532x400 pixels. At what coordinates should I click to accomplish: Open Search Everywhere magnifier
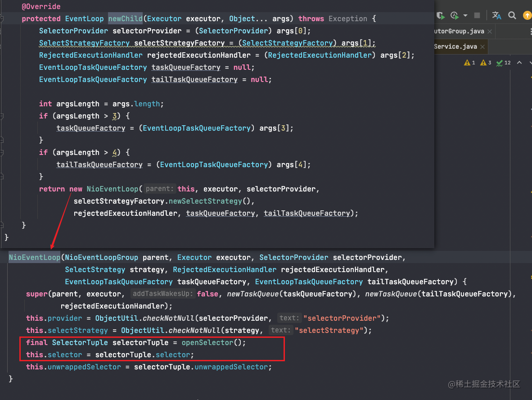[512, 15]
